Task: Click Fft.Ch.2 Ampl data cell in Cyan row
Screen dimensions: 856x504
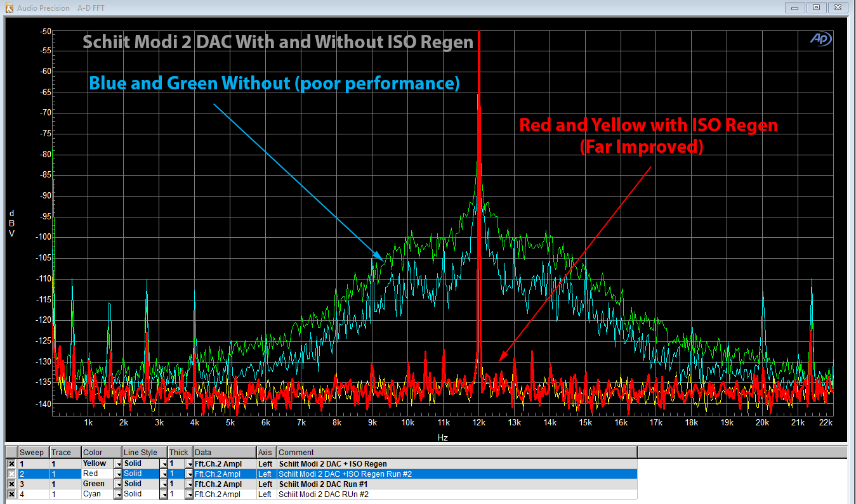Action: [225, 494]
